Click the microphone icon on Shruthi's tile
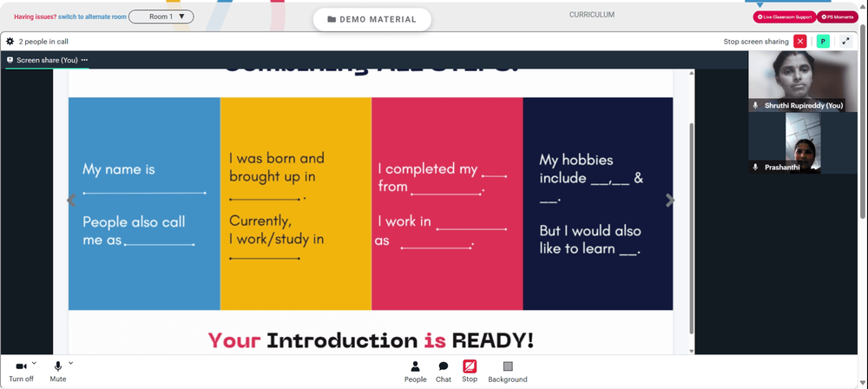The height and width of the screenshot is (389, 868). coord(755,105)
